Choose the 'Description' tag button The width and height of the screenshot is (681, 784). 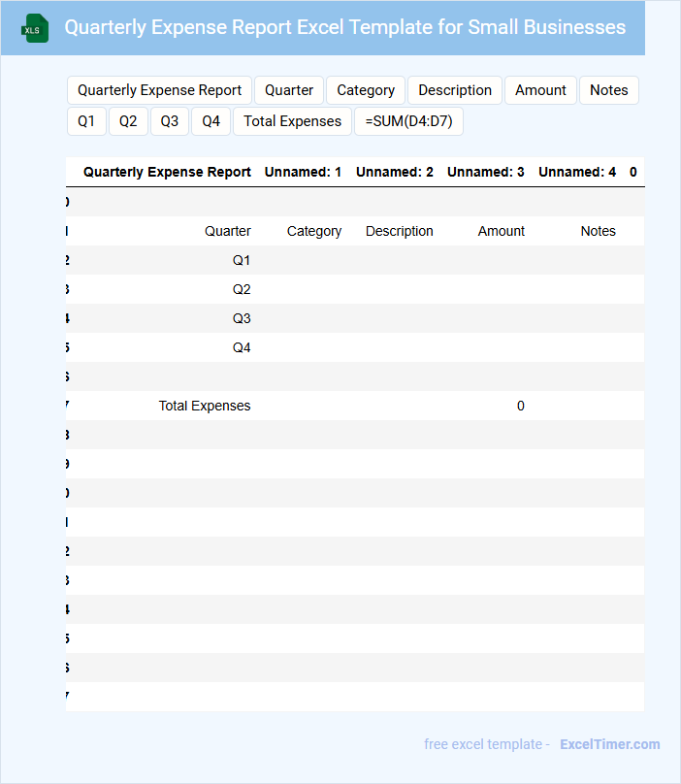[455, 90]
